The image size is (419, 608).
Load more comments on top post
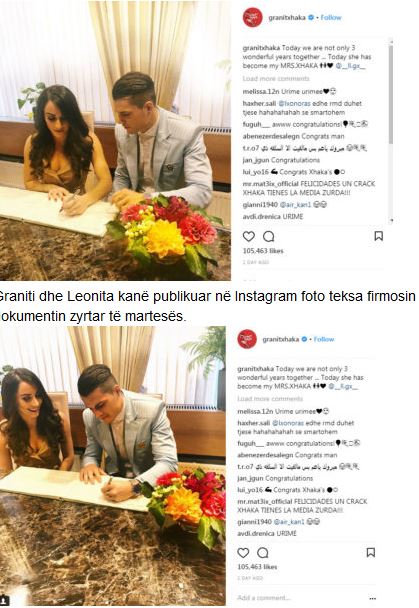276,79
